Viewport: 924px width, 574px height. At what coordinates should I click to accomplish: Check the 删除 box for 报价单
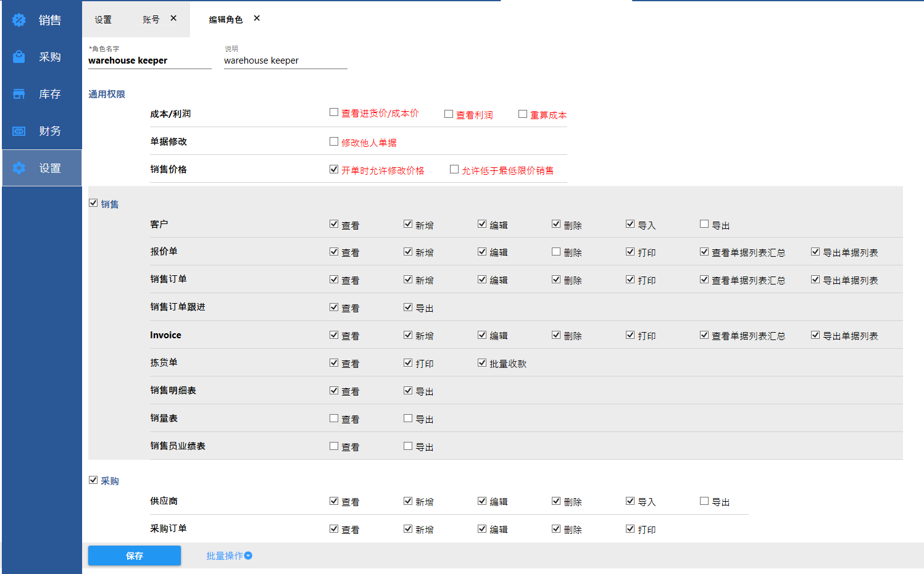tap(556, 252)
